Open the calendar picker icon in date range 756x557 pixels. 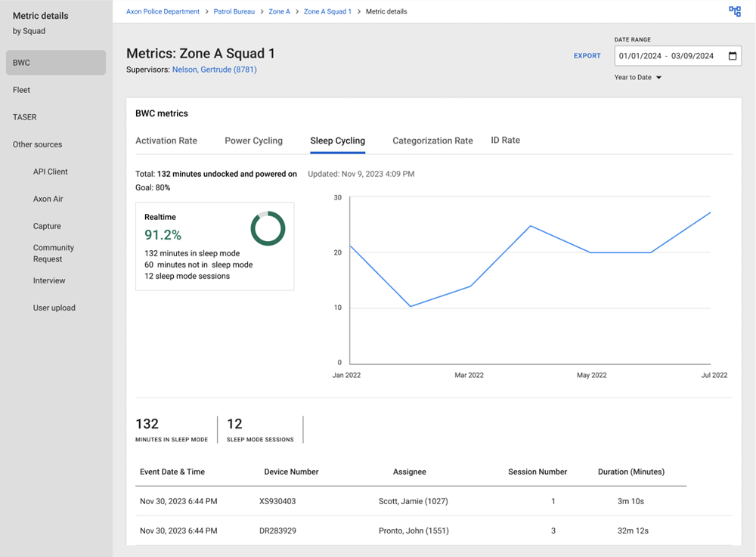click(x=732, y=56)
